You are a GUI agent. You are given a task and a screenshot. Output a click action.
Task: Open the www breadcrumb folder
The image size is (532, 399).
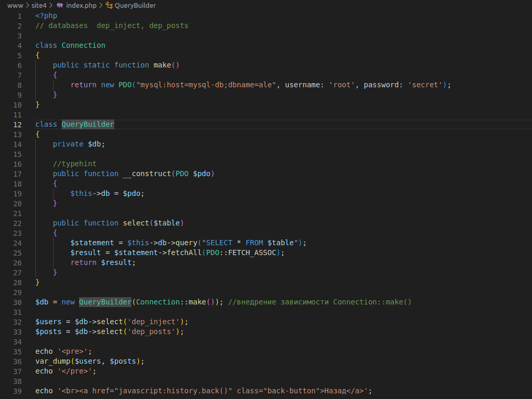click(x=15, y=5)
